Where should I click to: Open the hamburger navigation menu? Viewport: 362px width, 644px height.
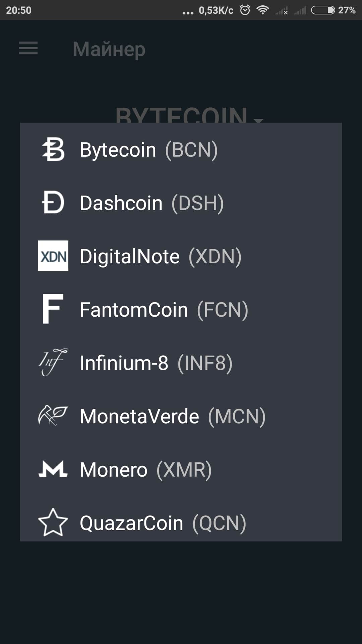[28, 48]
